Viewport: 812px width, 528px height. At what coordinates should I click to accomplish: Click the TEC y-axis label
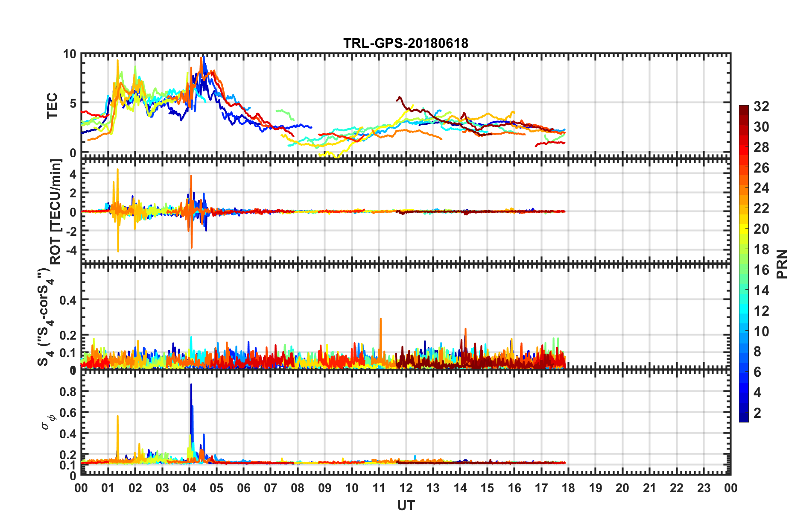(x=52, y=106)
